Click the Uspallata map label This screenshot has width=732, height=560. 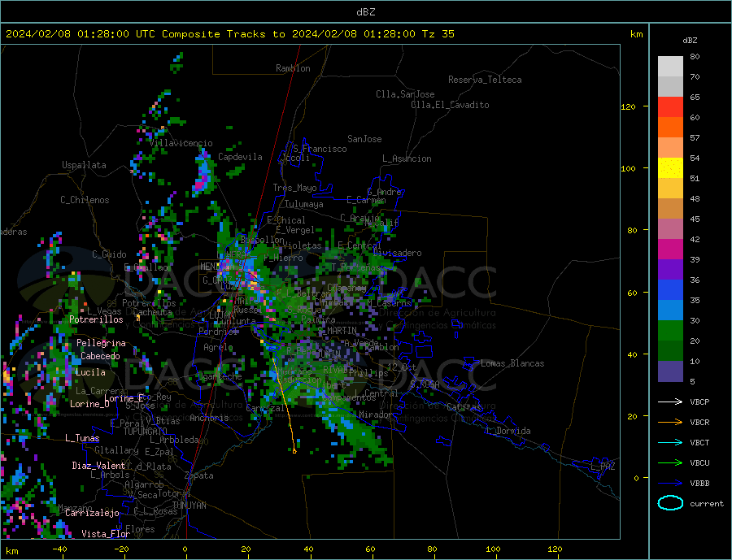84,165
